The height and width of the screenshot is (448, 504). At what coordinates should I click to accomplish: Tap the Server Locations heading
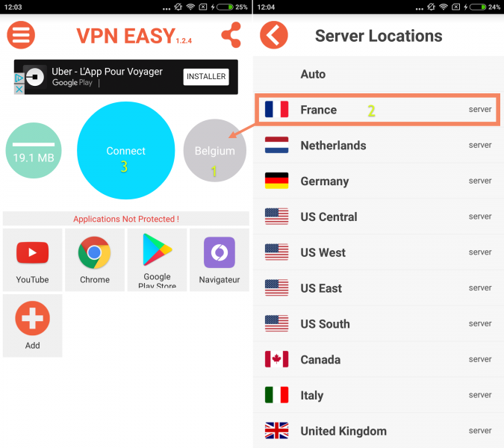379,36
